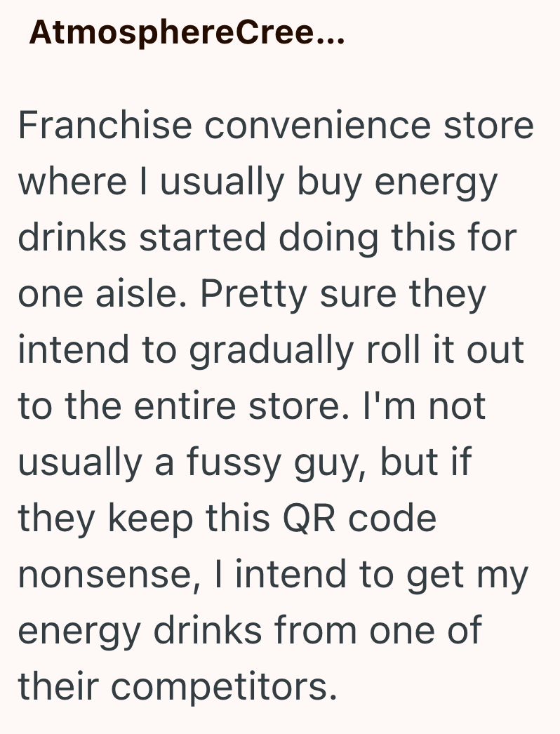Click the phrase "I intend to get my"
The image size is (560, 734).
382,575
